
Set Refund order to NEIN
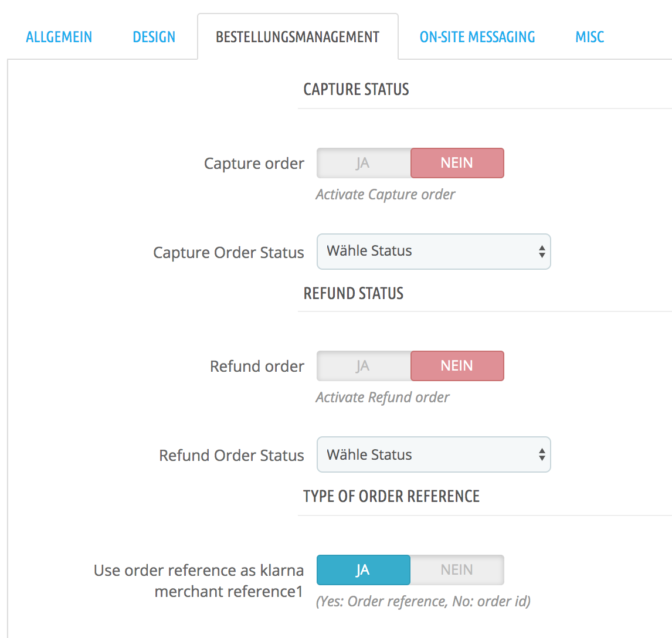coord(457,366)
